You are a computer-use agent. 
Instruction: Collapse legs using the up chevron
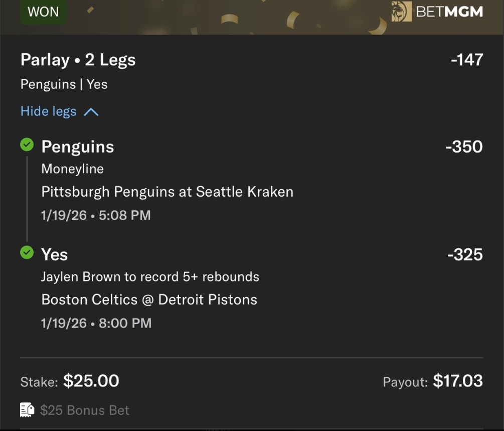[x=91, y=112]
